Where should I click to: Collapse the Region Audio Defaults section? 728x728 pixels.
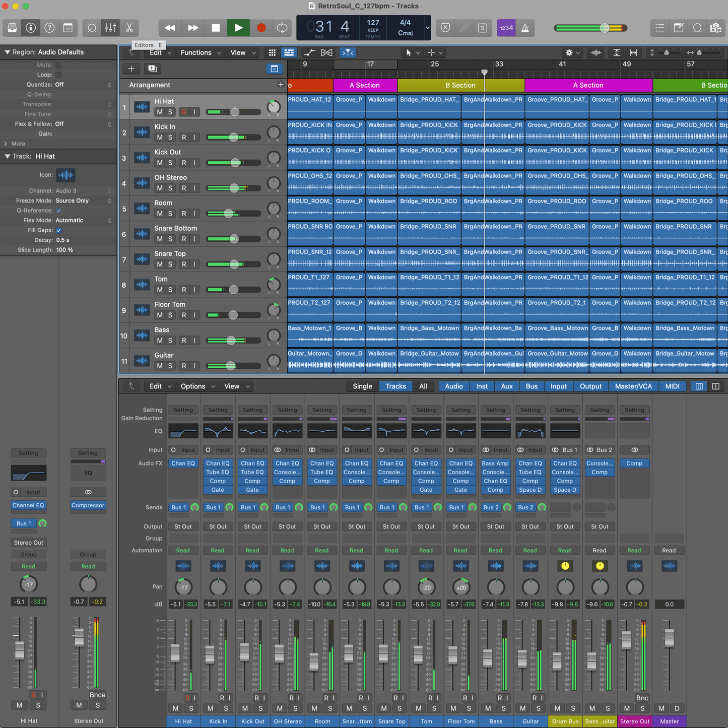click(x=7, y=52)
